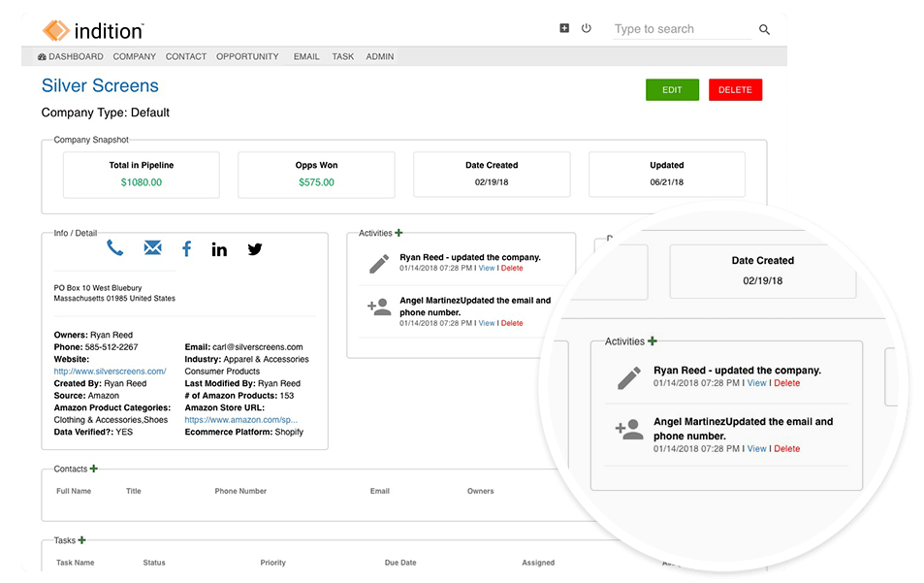Open the company's Facebook icon
Screen dimensions: 924x583
pos(186,249)
